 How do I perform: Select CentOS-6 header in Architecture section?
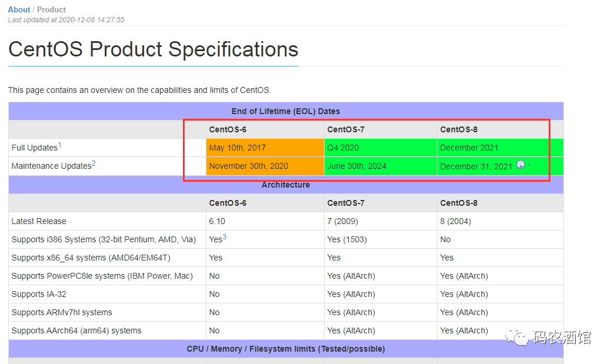(x=228, y=203)
